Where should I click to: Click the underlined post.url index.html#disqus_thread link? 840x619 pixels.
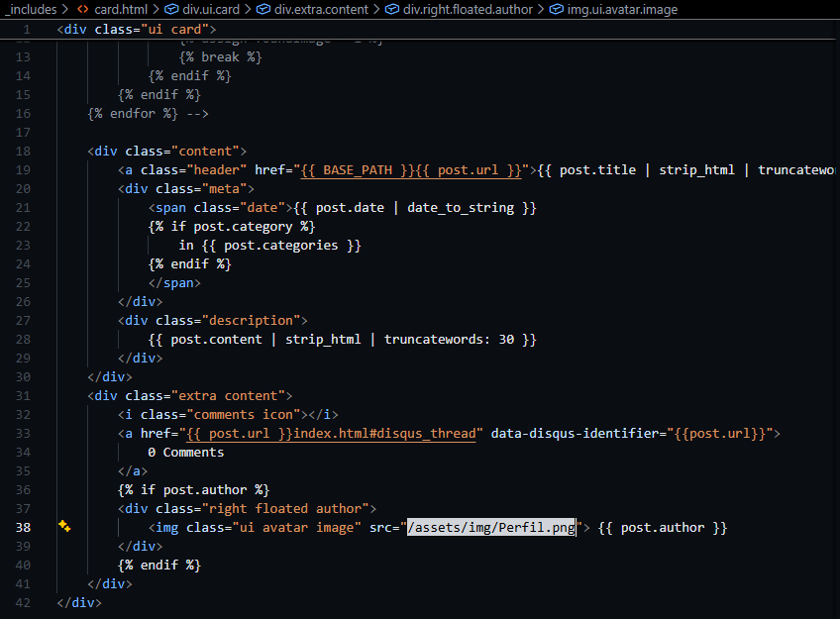point(334,433)
